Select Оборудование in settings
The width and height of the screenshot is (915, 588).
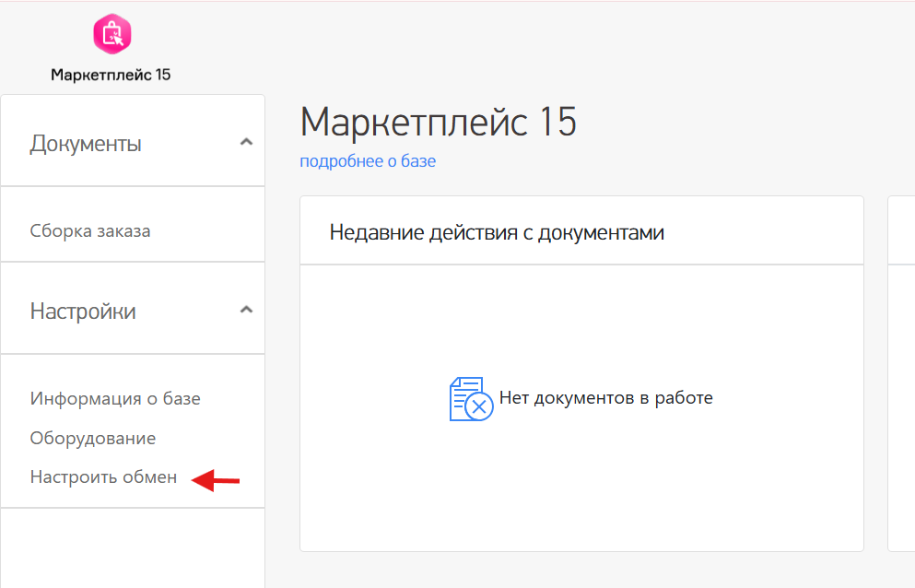click(x=93, y=439)
